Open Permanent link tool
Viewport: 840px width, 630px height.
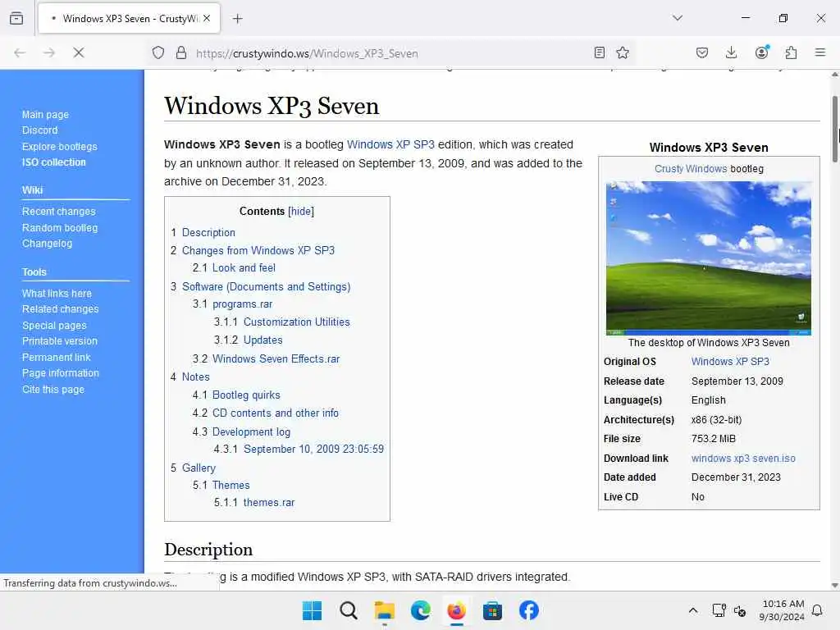[56, 358]
